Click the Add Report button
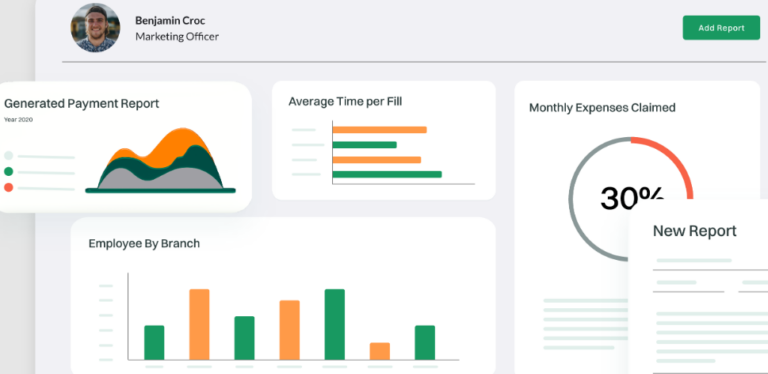 (721, 28)
